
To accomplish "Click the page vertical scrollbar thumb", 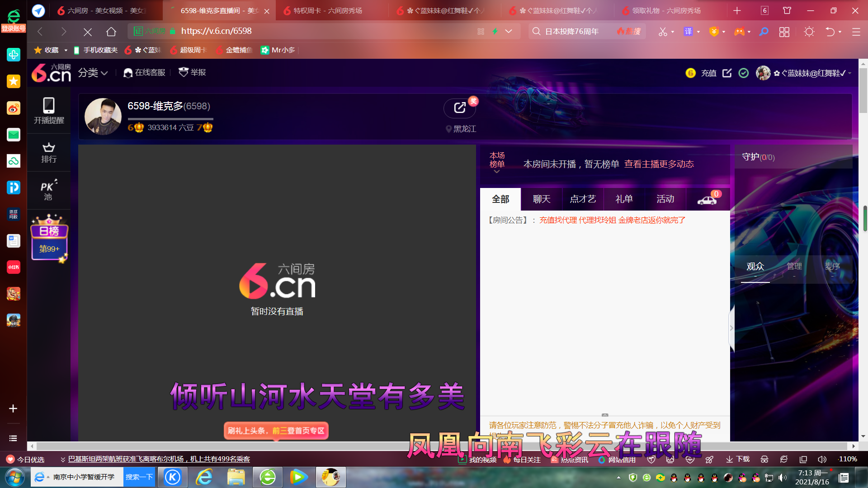I will (863, 90).
